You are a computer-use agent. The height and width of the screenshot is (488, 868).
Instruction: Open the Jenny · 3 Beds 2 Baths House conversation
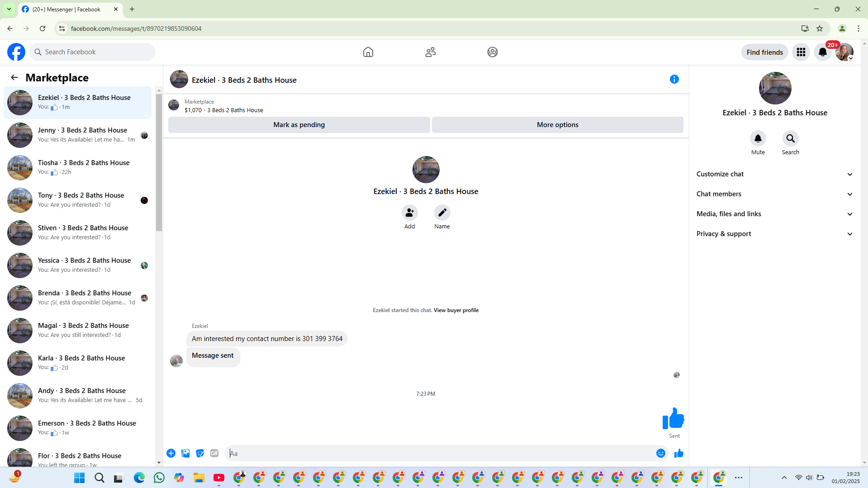click(78, 135)
